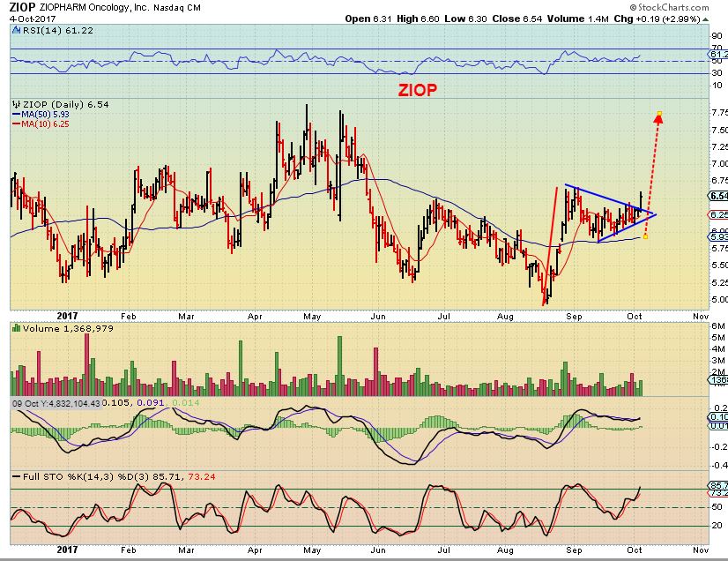This screenshot has width=728, height=561.
Task: Click the 5.00 price axis label
Action: click(x=719, y=300)
